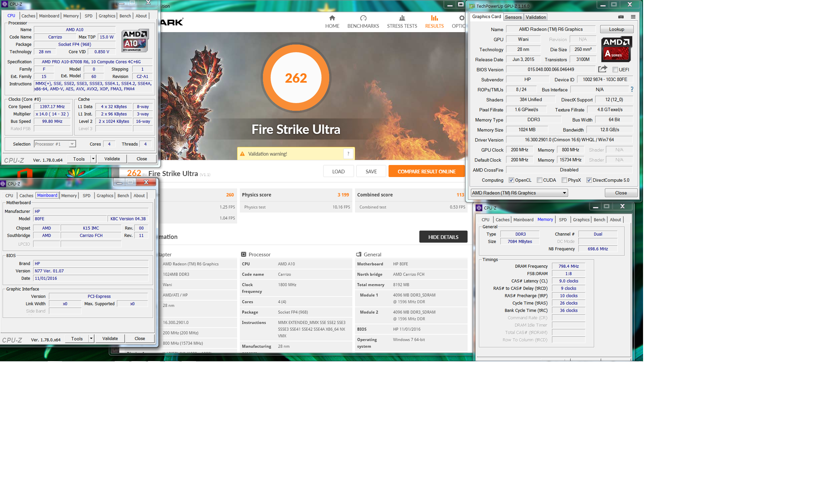Click Validate in CPU-Z Mainboard window
The width and height of the screenshot is (838, 504).
tap(110, 338)
